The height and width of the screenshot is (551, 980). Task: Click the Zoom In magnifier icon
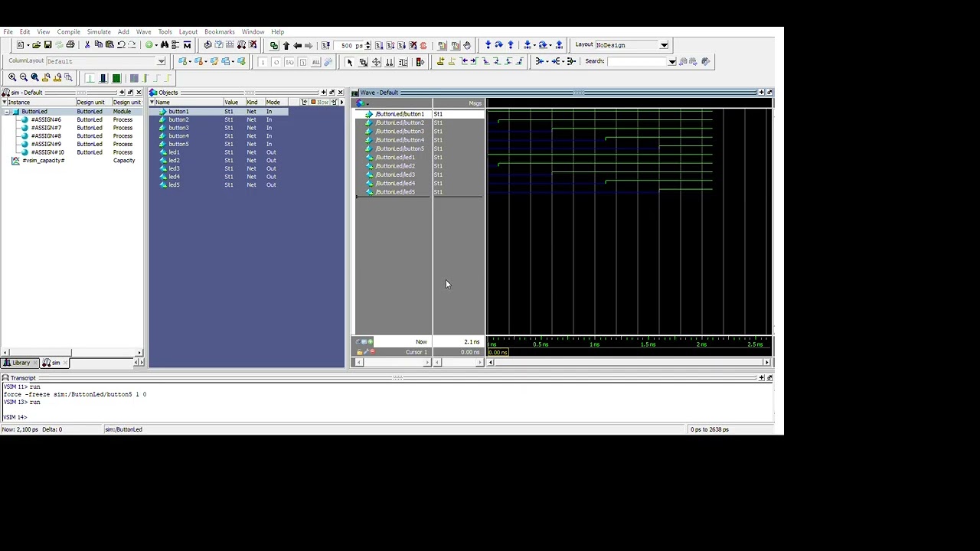(12, 77)
